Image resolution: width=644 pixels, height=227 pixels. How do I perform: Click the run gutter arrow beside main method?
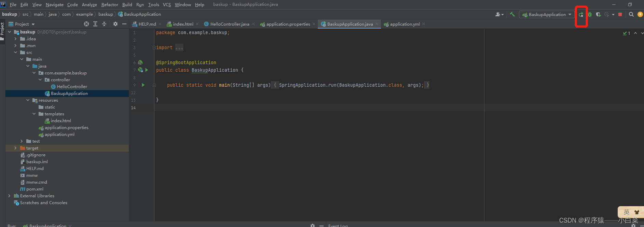143,85
